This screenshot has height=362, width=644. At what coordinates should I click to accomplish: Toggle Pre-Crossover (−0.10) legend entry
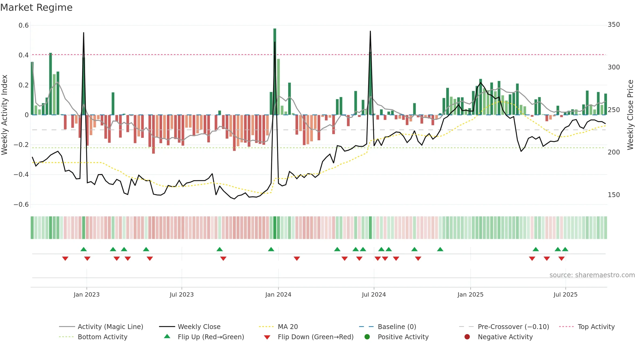tap(504, 327)
